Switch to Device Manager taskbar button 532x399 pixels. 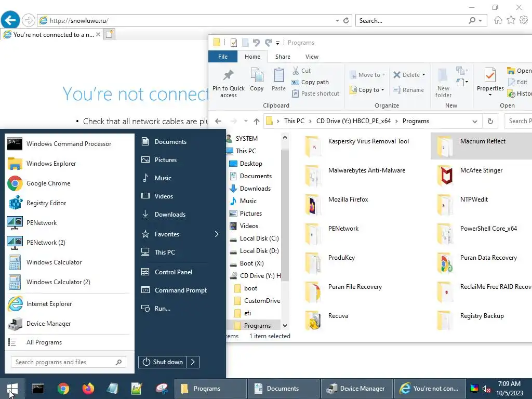[356, 389]
